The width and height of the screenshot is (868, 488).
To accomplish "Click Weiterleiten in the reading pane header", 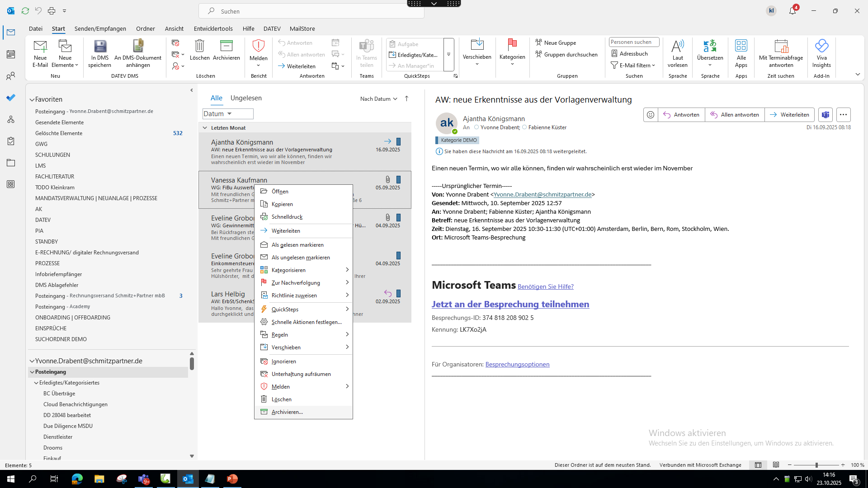I will 789,115.
